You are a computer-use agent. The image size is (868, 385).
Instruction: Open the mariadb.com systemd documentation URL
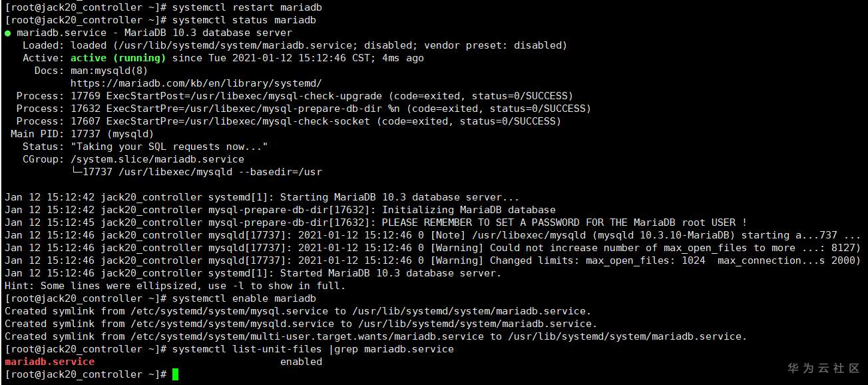[196, 83]
